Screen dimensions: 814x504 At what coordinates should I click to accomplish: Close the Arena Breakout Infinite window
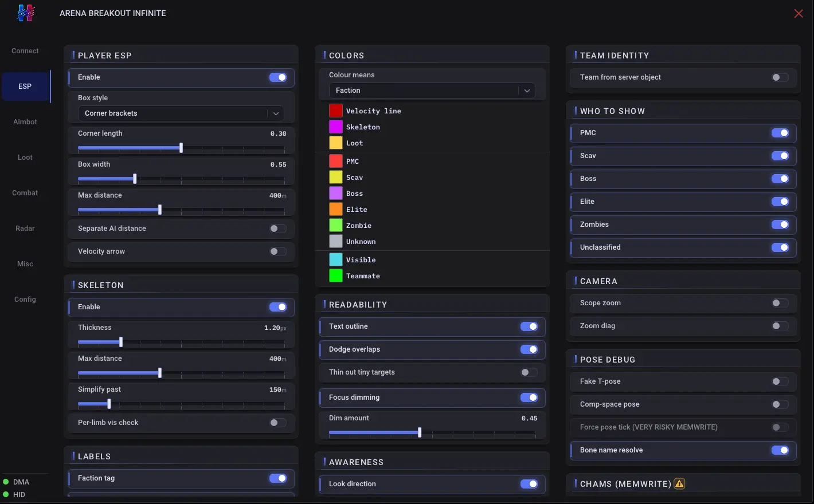(x=799, y=13)
